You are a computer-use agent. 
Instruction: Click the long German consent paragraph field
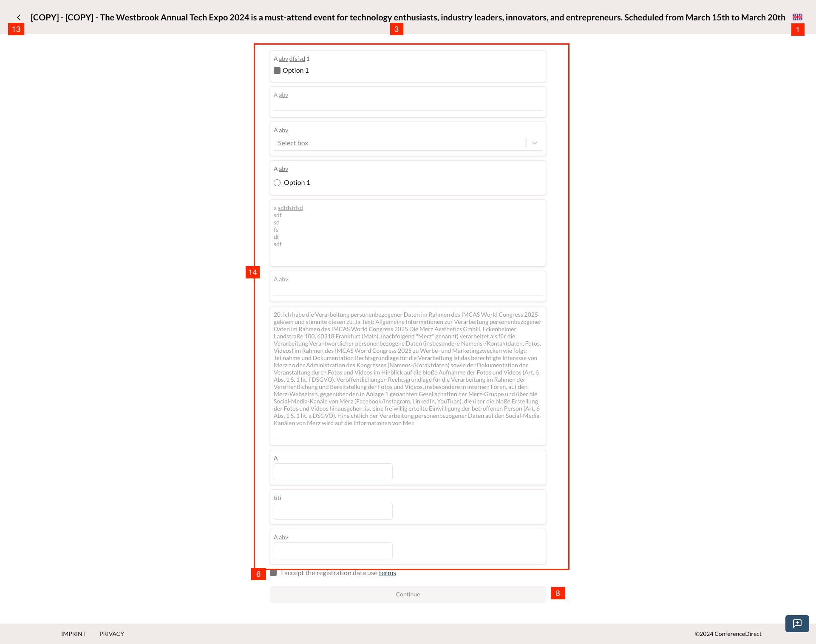click(x=408, y=374)
